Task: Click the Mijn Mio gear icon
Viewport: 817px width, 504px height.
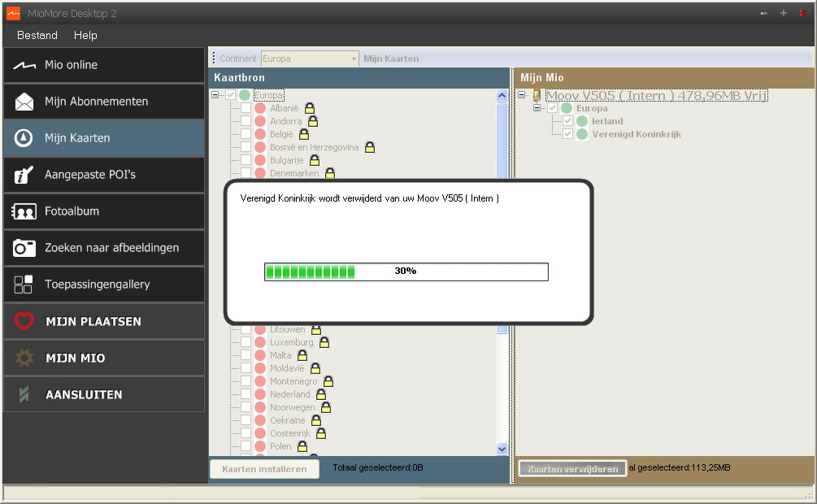Action: (x=24, y=358)
